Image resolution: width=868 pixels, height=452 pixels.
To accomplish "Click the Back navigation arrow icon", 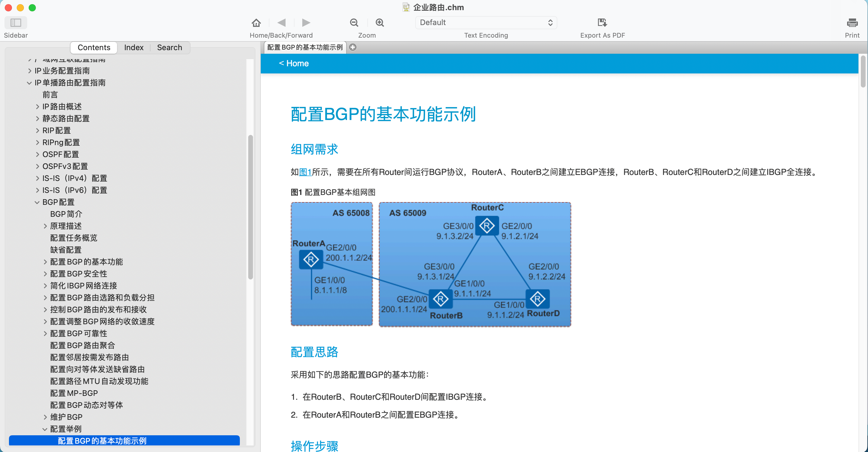I will tap(281, 22).
